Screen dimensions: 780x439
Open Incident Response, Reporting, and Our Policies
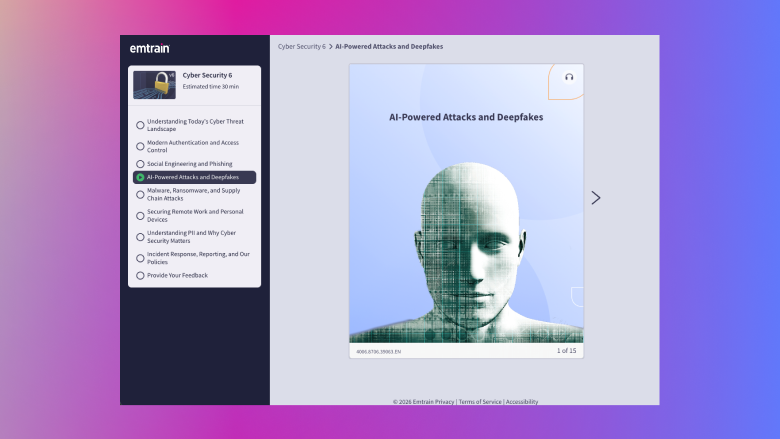(198, 258)
